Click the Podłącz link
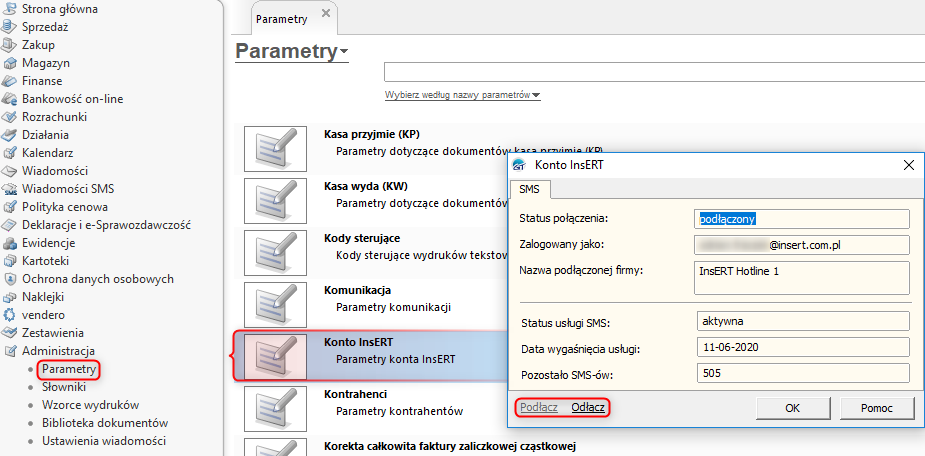The image size is (925, 456). [x=539, y=407]
